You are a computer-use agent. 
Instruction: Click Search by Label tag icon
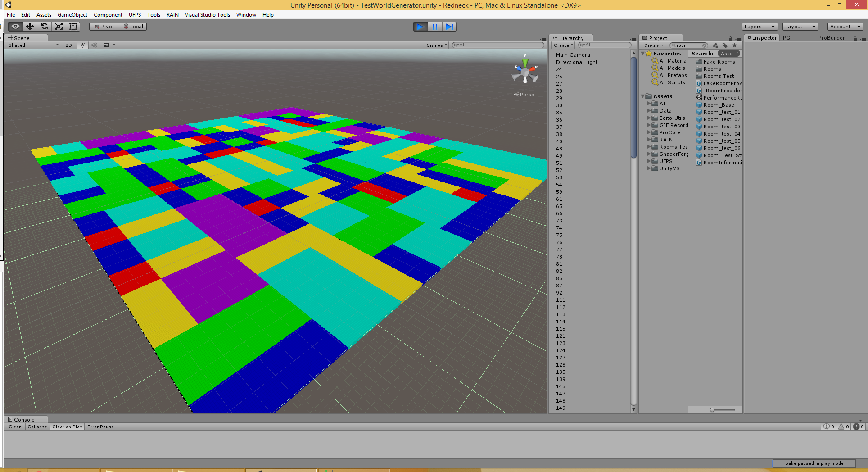(x=725, y=45)
